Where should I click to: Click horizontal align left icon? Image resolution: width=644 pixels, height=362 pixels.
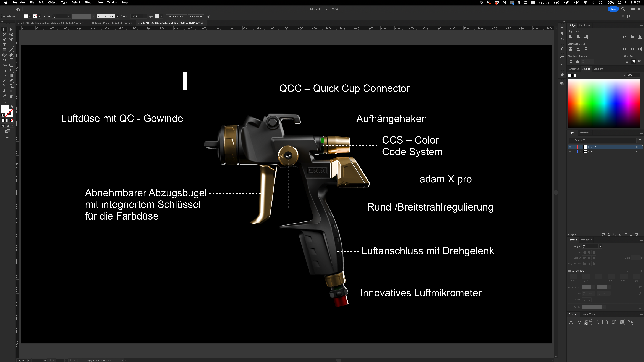click(x=570, y=37)
